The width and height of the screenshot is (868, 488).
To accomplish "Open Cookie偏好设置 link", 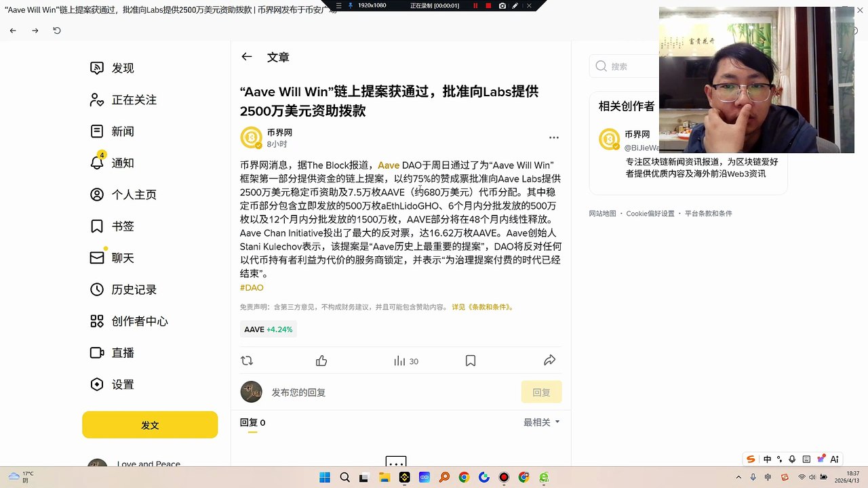I will coord(650,213).
